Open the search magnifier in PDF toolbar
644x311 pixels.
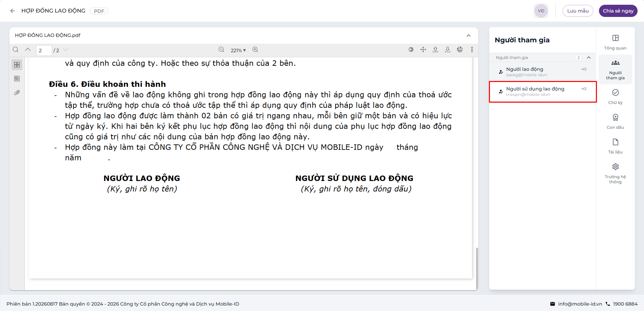point(16,50)
